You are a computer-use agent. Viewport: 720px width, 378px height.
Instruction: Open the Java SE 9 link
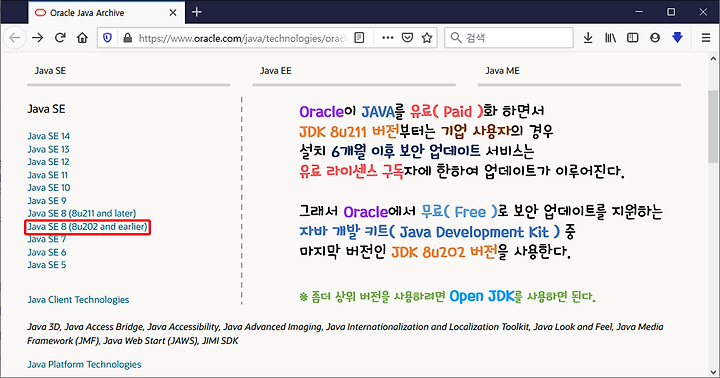pyautogui.click(x=47, y=201)
